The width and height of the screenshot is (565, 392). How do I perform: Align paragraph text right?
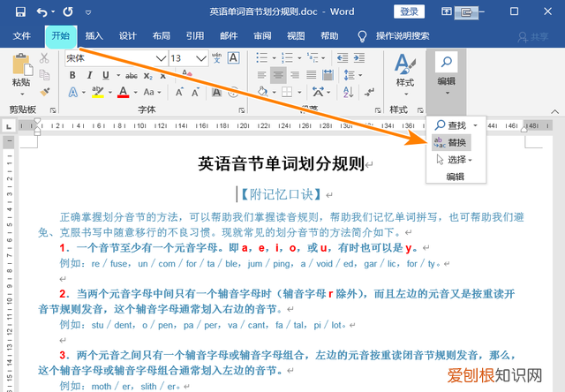(x=295, y=75)
